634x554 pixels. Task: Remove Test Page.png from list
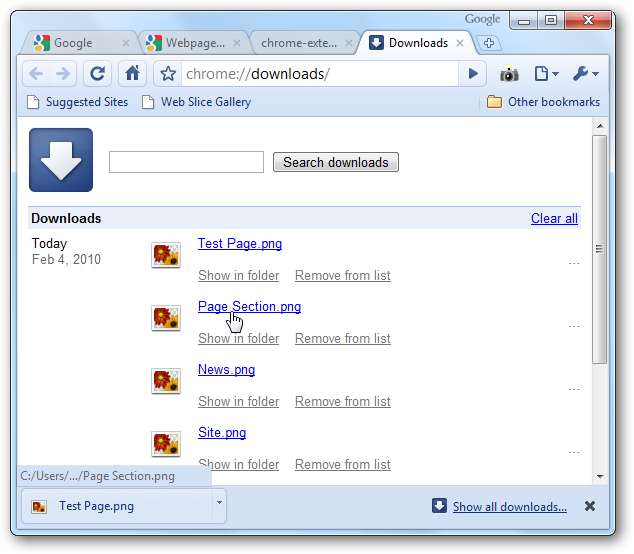[343, 275]
